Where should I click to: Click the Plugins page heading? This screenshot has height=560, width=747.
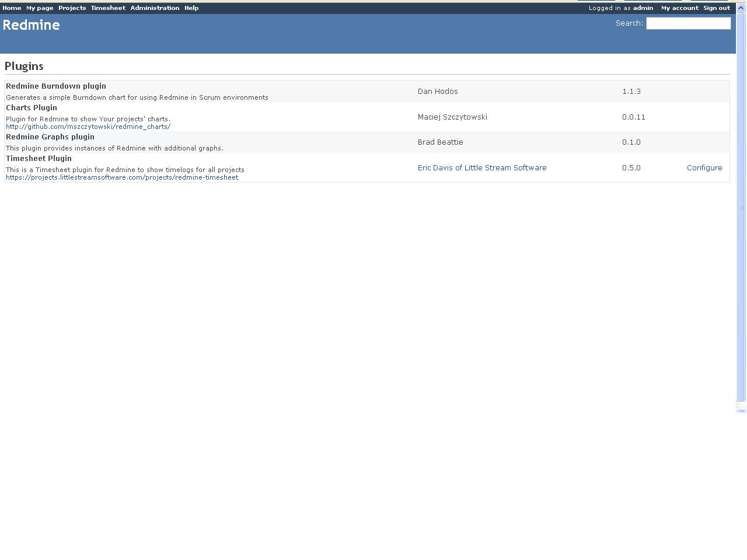click(x=24, y=66)
